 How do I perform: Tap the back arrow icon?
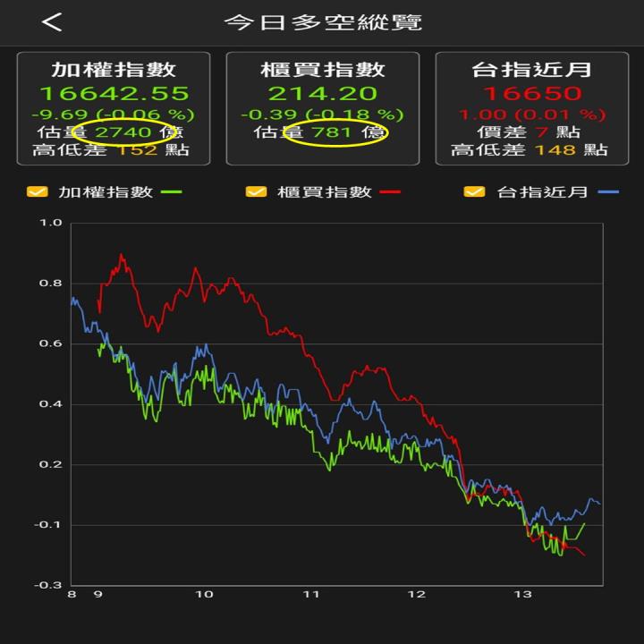[x=52, y=22]
